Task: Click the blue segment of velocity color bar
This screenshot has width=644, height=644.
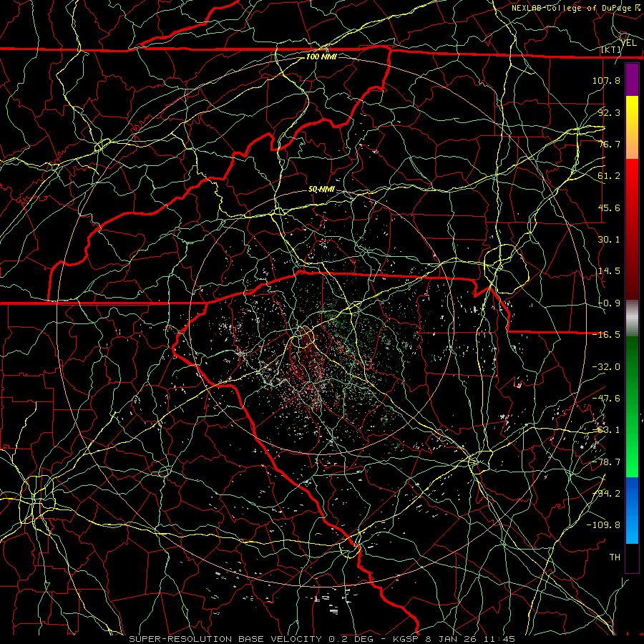Action: [632, 510]
